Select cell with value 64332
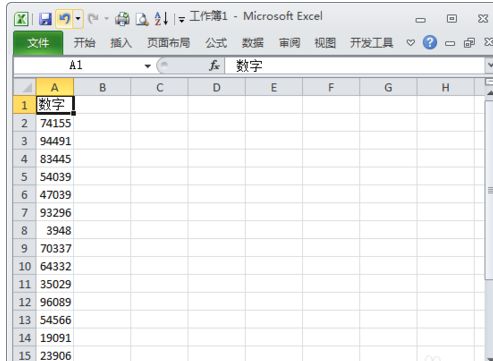This screenshot has height=361, width=493. [x=55, y=266]
